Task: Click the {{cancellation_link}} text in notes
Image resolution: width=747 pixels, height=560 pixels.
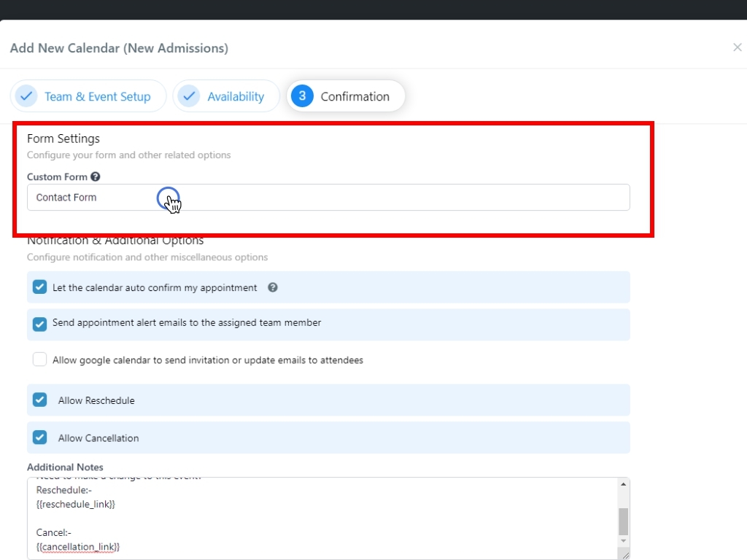Action: click(78, 547)
